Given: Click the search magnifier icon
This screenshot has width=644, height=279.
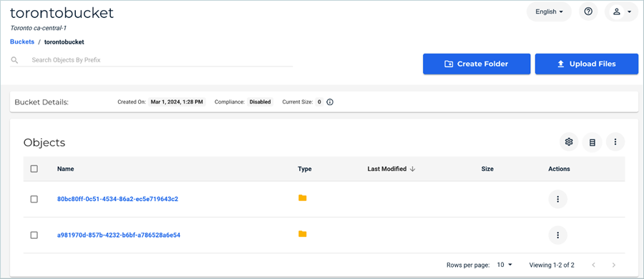Looking at the screenshot, I should (14, 60).
